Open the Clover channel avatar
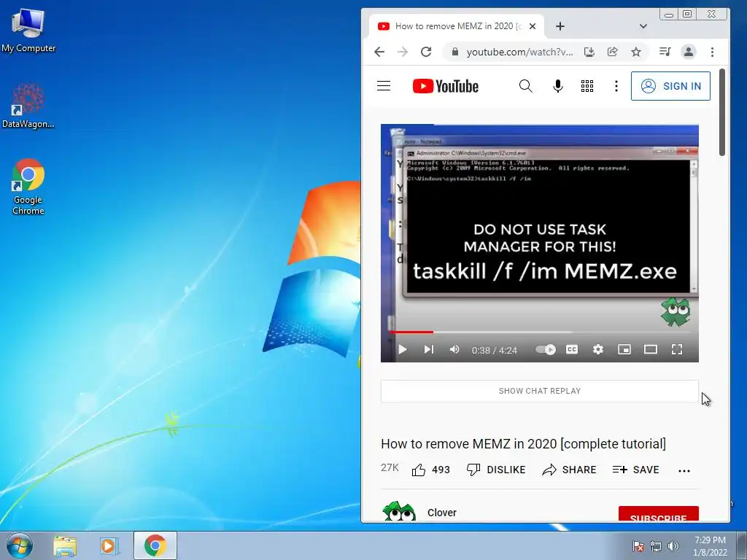The image size is (747, 560). pos(399,511)
